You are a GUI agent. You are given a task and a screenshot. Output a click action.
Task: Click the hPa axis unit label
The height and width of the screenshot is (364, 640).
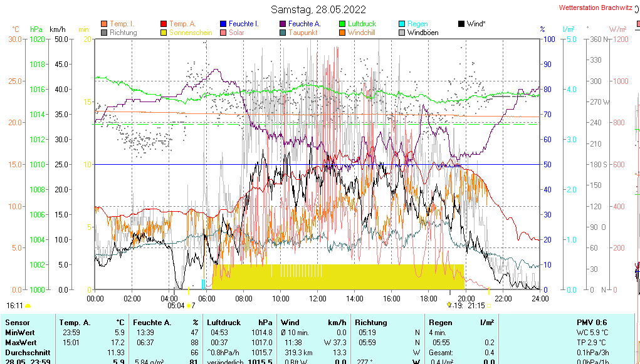37,29
